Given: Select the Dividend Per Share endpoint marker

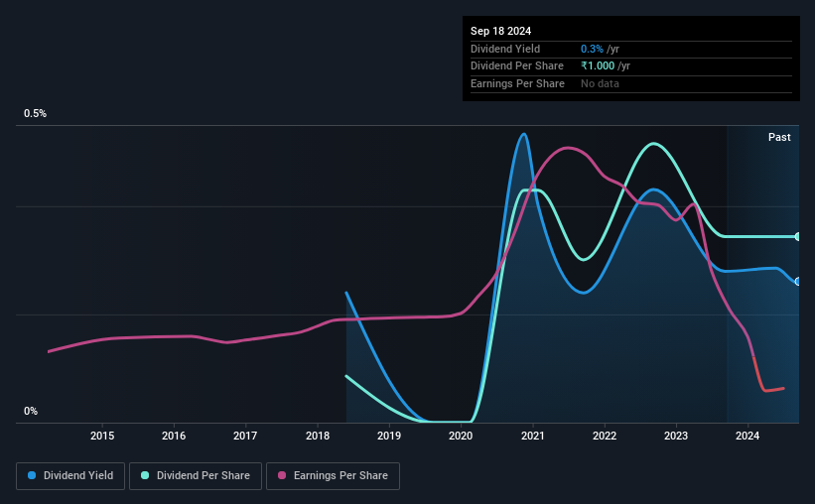Looking at the screenshot, I should pyautogui.click(x=798, y=236).
